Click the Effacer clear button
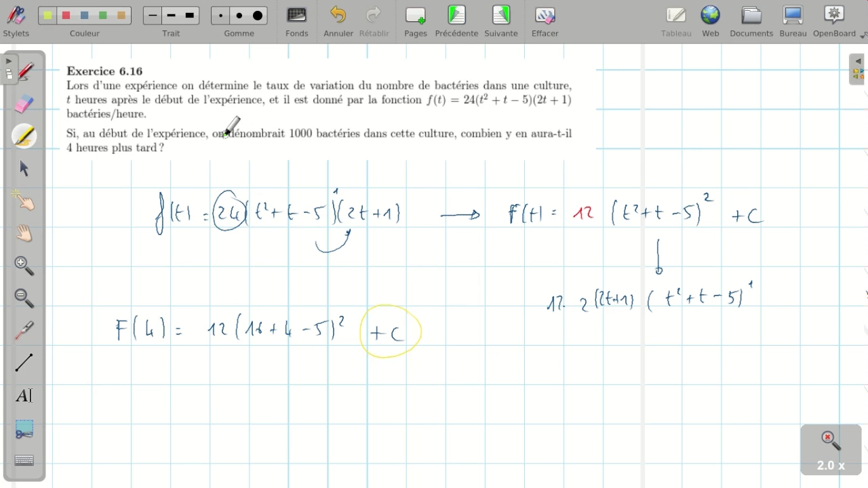This screenshot has width=868, height=488. click(x=545, y=21)
